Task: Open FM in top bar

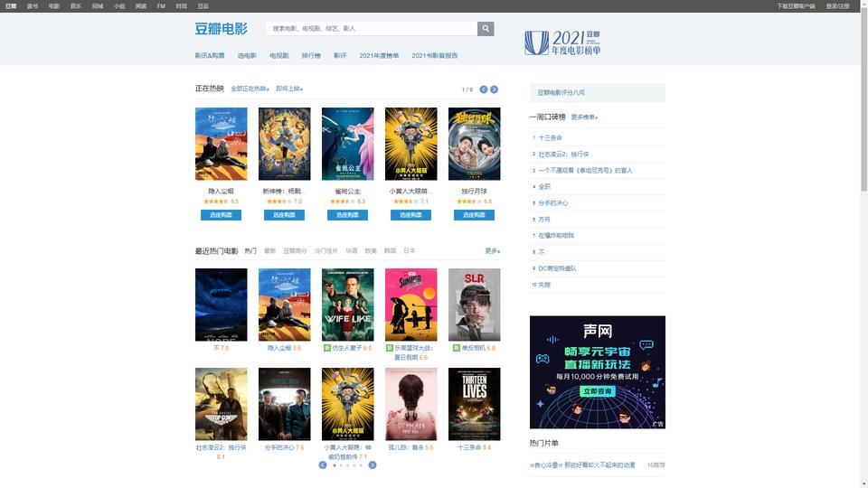Action: pyautogui.click(x=161, y=6)
